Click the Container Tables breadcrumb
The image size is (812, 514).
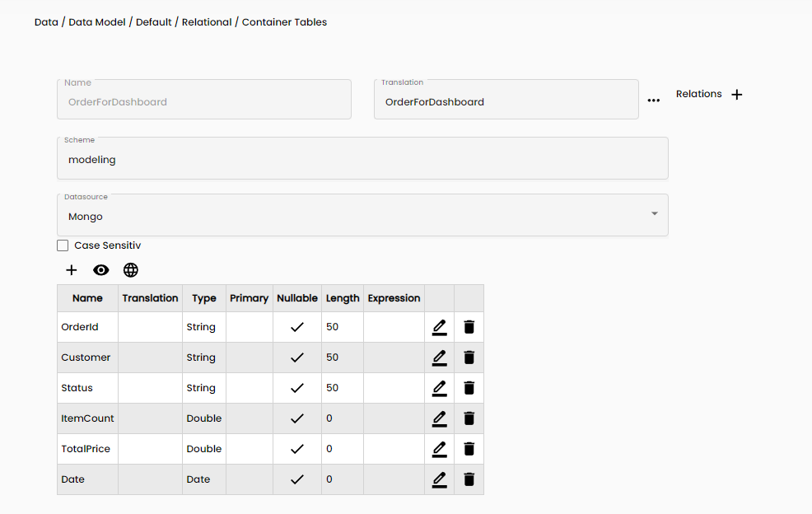pos(284,22)
